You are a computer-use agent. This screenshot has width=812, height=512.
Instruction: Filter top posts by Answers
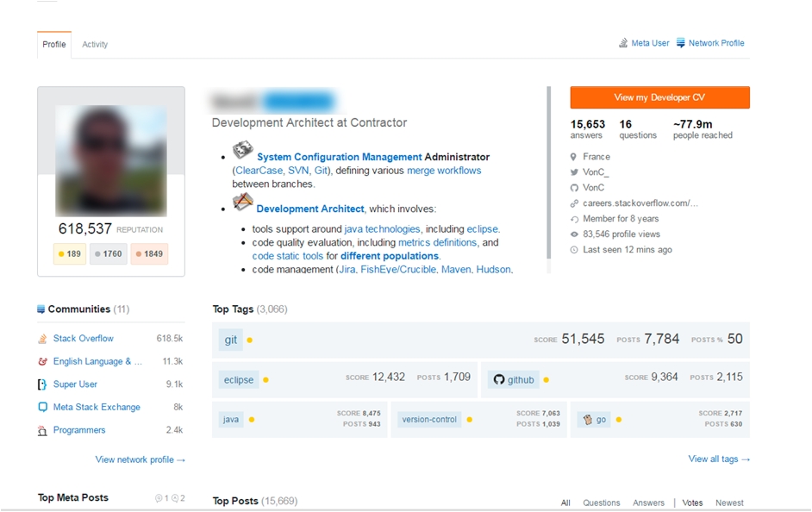[648, 503]
